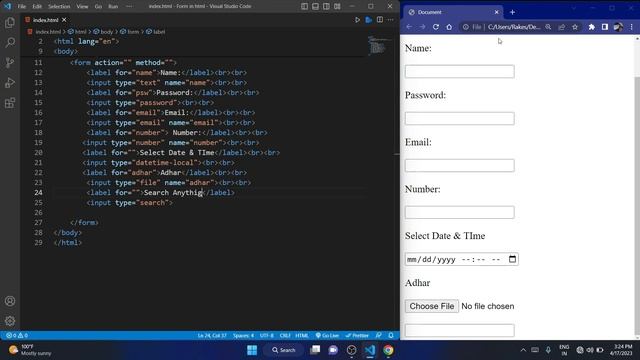Open Source Control view
Image resolution: width=640 pixels, height=360 pixels.
click(10, 62)
